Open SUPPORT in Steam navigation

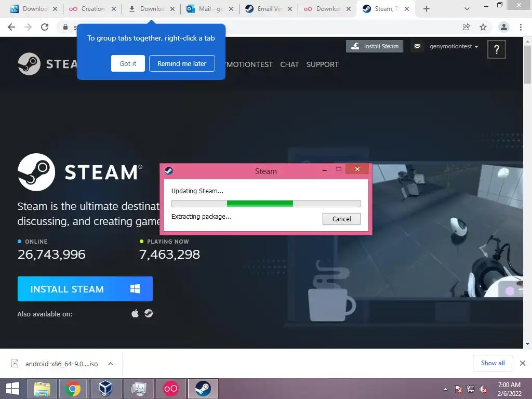tap(322, 64)
